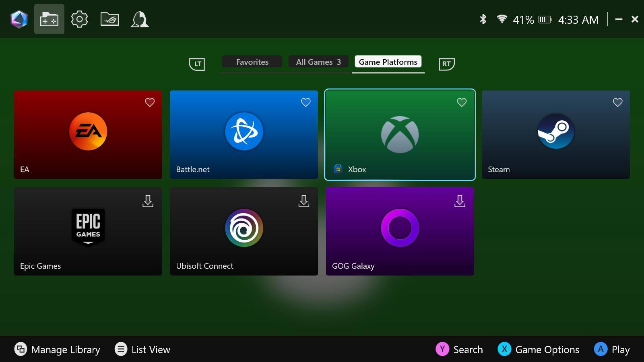Viewport: 644px width, 362px height.
Task: Open the ROG media gallery icon
Action: point(109,19)
